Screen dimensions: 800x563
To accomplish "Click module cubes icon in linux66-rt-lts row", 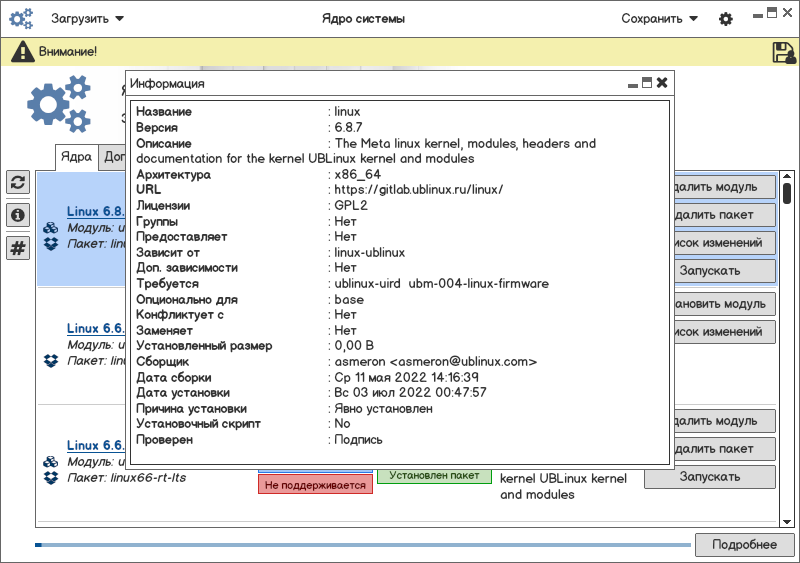I will point(51,462).
